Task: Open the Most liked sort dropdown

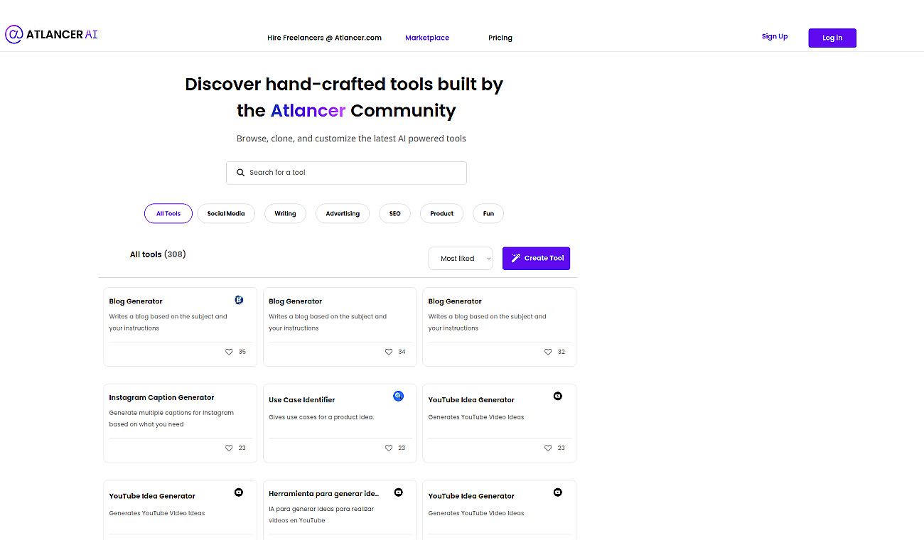Action: pyautogui.click(x=461, y=259)
